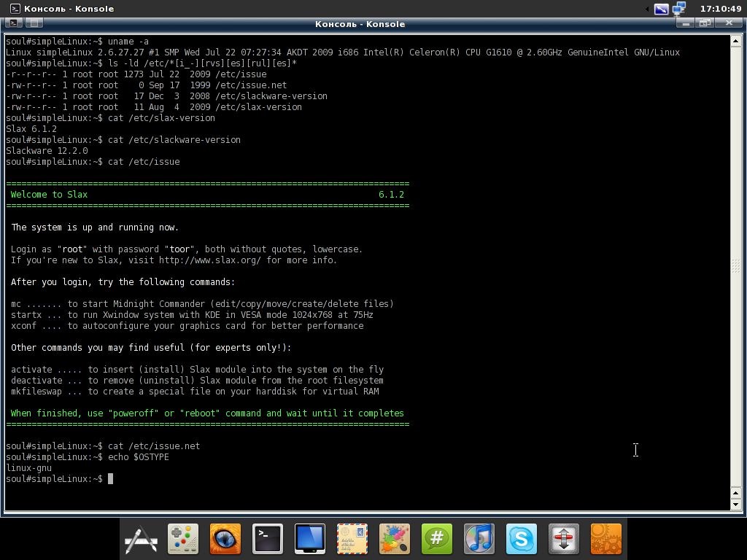Click 'echo $OSTYPE' command text
The height and width of the screenshot is (560, 747).
click(138, 456)
